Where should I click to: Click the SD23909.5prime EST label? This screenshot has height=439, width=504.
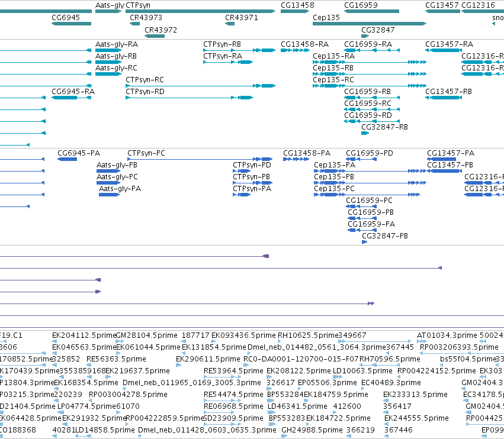234,418
